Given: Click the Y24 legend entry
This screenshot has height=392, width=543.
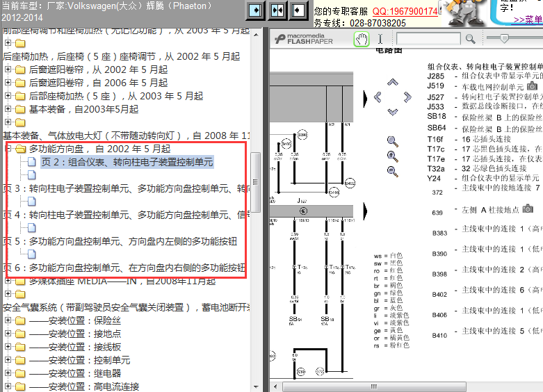Looking at the screenshot, I should (434, 179).
